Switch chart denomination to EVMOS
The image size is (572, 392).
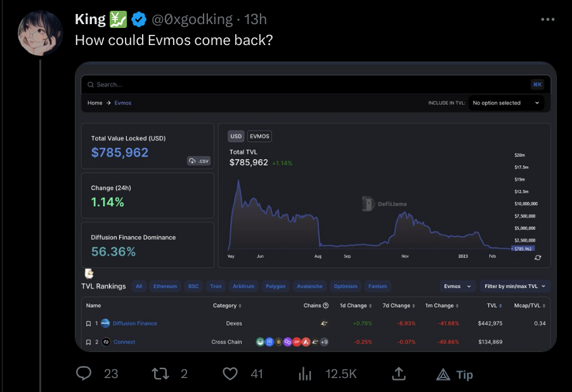(x=259, y=136)
